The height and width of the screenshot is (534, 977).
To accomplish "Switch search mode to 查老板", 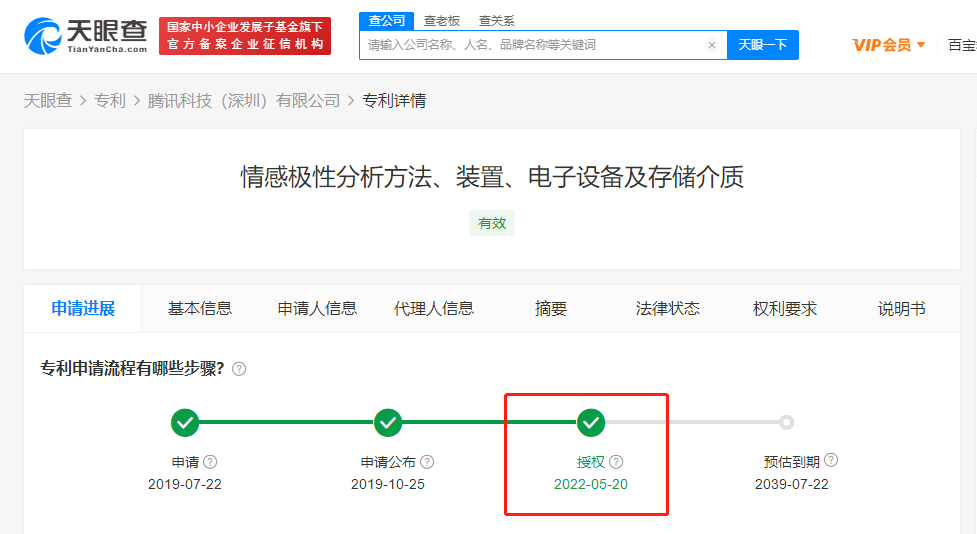I will [442, 21].
